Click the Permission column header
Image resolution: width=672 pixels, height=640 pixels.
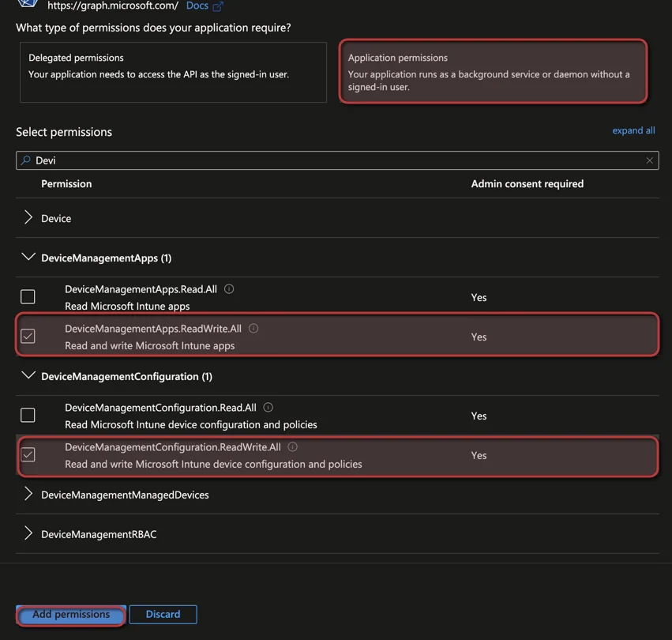pos(66,184)
